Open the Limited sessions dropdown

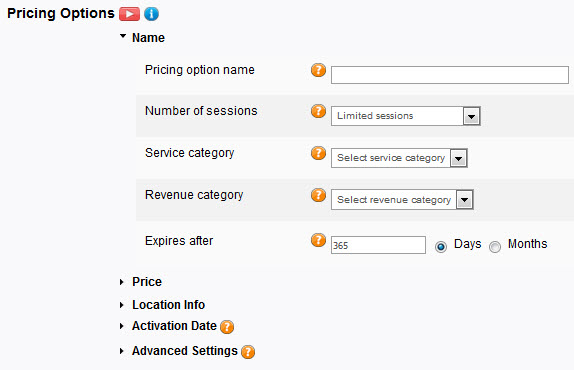pyautogui.click(x=406, y=116)
